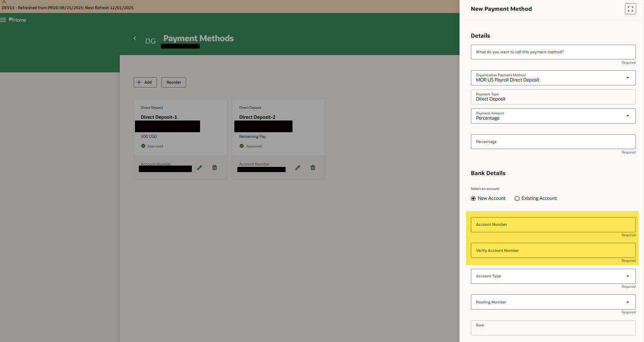
Task: Go back with the left chevron arrow
Action: (135, 39)
